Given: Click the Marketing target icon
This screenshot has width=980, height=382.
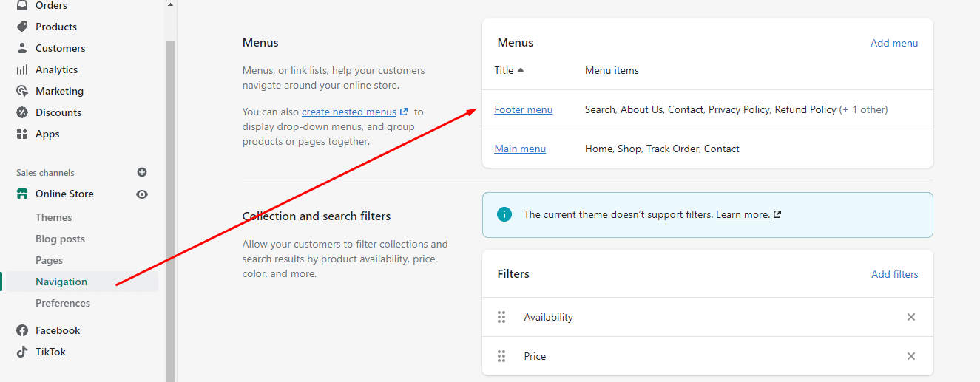Looking at the screenshot, I should [22, 91].
